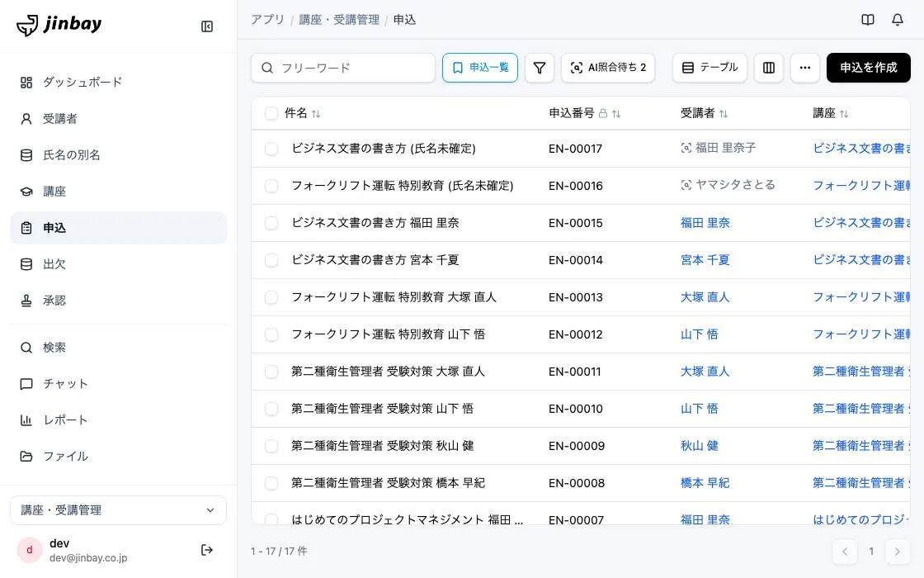The image size is (924, 578).
Task: Check the row EN-00010 checkbox
Action: click(271, 409)
